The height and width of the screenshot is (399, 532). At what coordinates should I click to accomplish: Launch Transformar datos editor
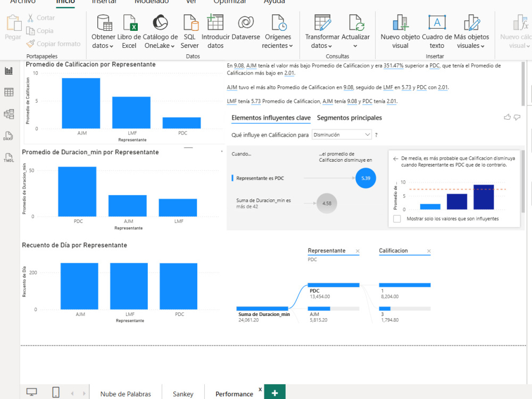pyautogui.click(x=322, y=31)
